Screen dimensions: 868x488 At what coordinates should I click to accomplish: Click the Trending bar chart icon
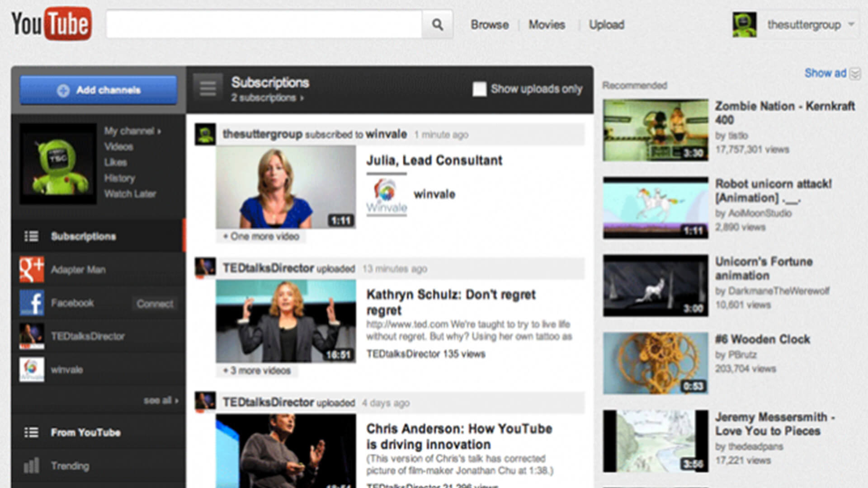click(x=31, y=466)
